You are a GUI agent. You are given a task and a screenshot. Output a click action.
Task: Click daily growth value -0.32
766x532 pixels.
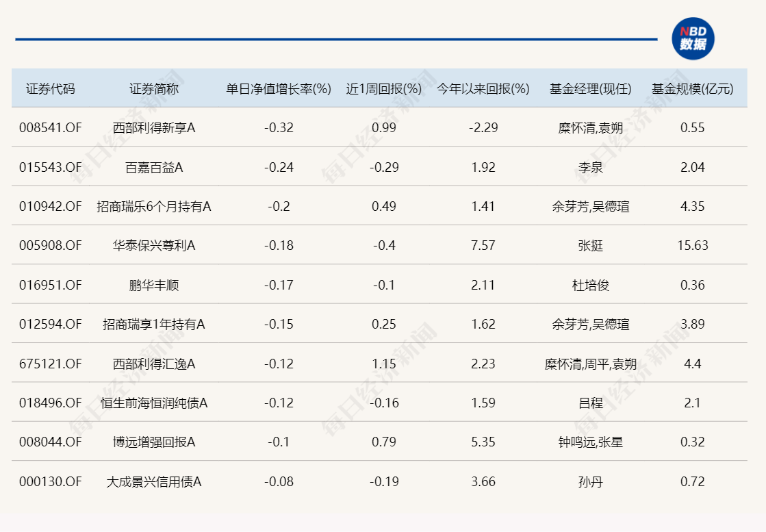pos(279,128)
